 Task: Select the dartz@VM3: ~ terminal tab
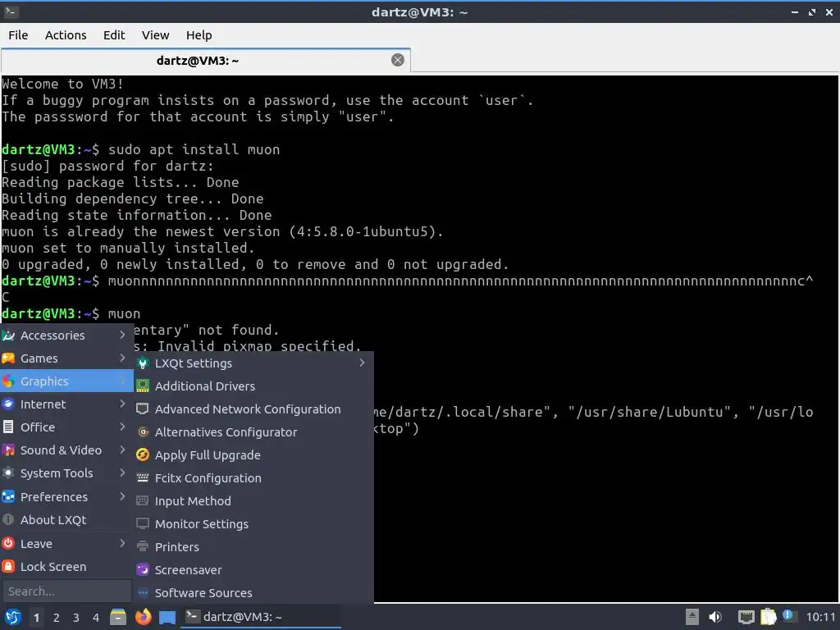206,60
